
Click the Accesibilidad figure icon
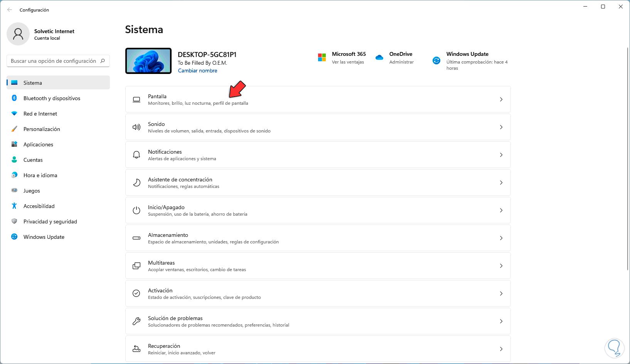coord(14,206)
